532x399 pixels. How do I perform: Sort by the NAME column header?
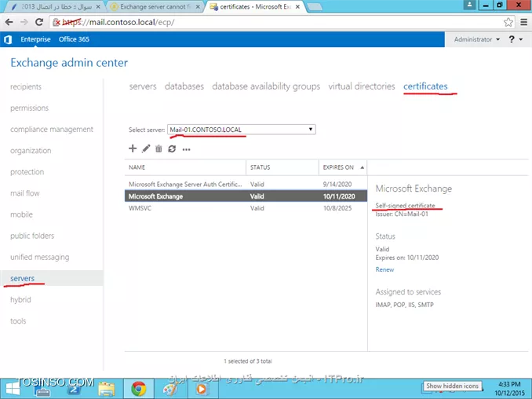185,167
